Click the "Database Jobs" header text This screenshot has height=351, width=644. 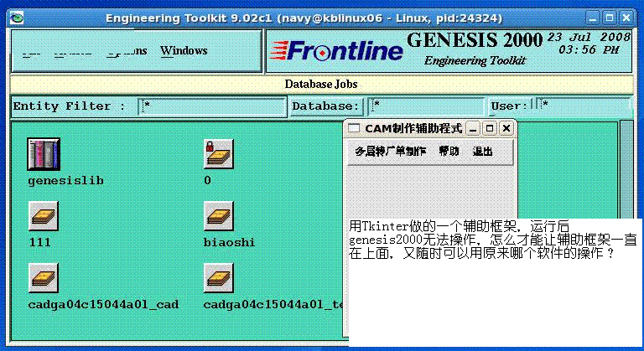[321, 84]
